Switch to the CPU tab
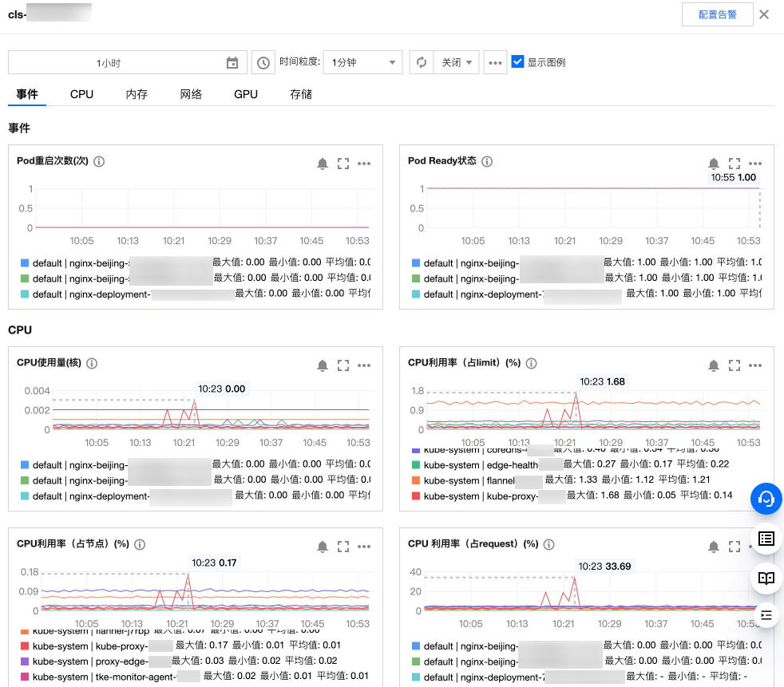The height and width of the screenshot is (687, 784). [x=81, y=94]
